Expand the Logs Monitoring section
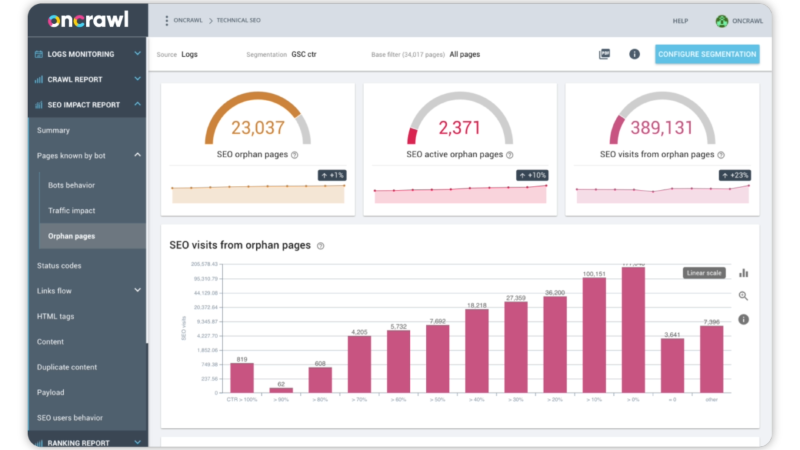The height and width of the screenshot is (450, 800). point(137,54)
